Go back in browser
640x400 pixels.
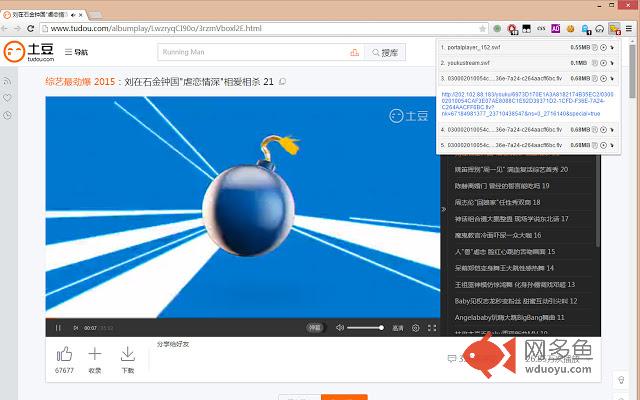tap(4, 28)
